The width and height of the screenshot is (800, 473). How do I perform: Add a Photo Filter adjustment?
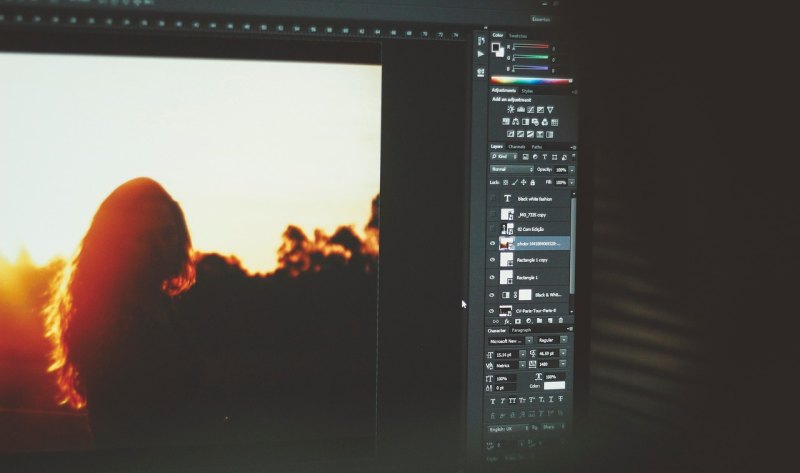[535, 122]
